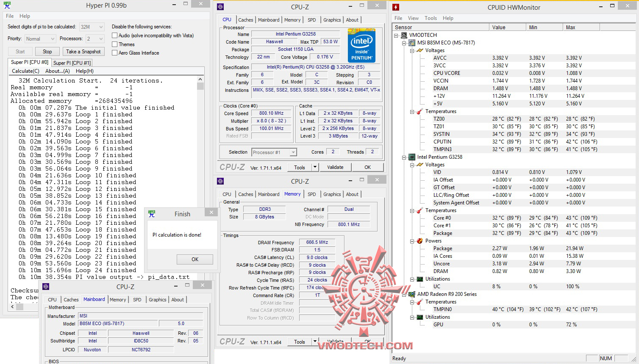
Task: Open the Selection Processor #1 dropdown
Action: (274, 152)
